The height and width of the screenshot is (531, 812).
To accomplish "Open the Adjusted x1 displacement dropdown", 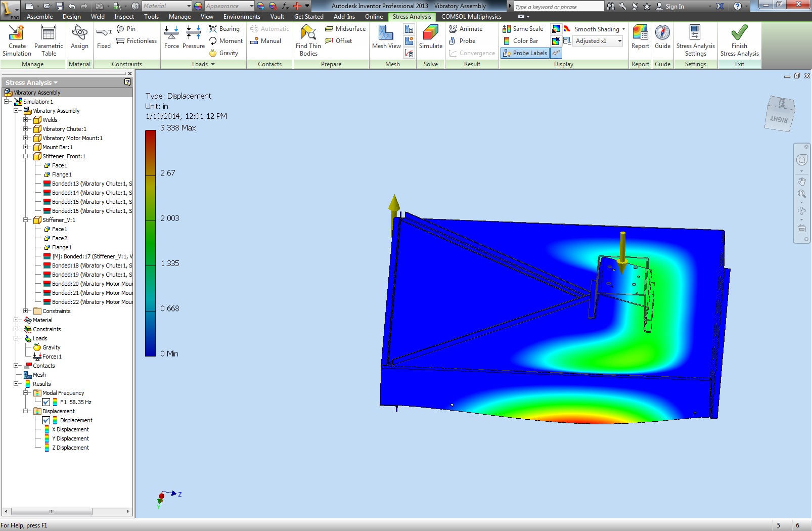I will tap(620, 41).
